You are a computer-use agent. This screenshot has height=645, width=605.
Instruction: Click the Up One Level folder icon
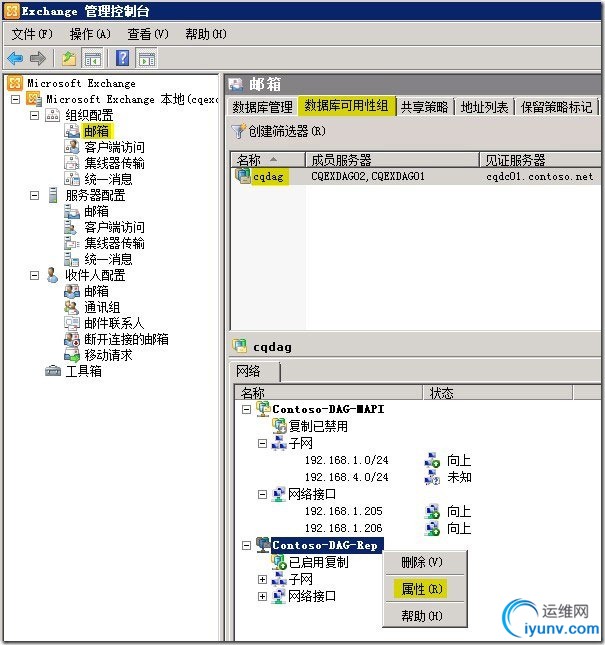point(69,58)
